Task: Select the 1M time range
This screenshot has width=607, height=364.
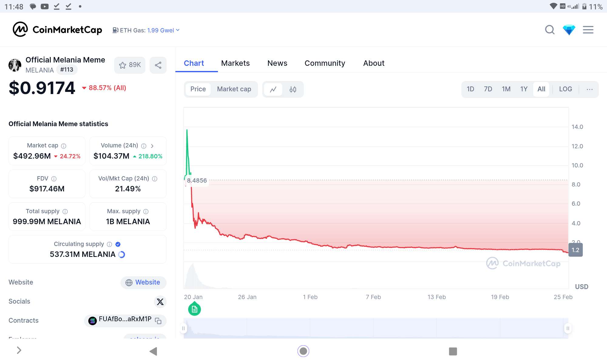Action: click(506, 89)
